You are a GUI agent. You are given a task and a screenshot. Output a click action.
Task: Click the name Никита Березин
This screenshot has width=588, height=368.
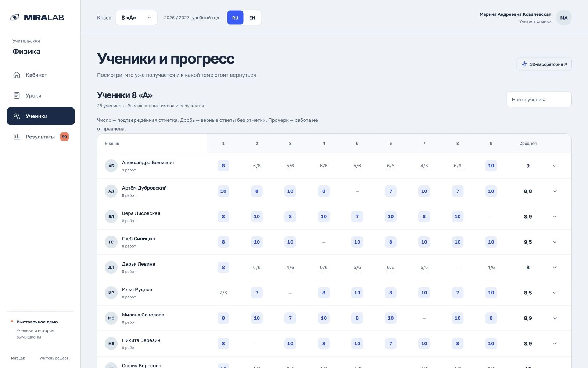[141, 340]
